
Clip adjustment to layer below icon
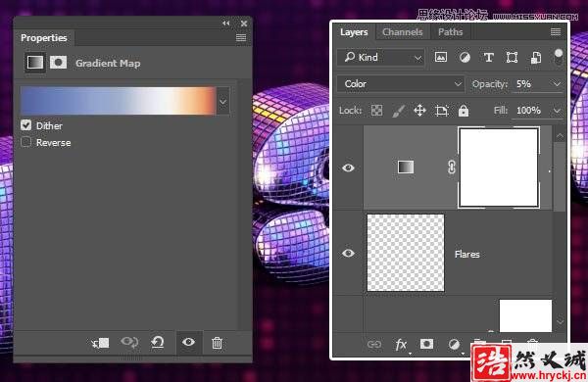[101, 343]
